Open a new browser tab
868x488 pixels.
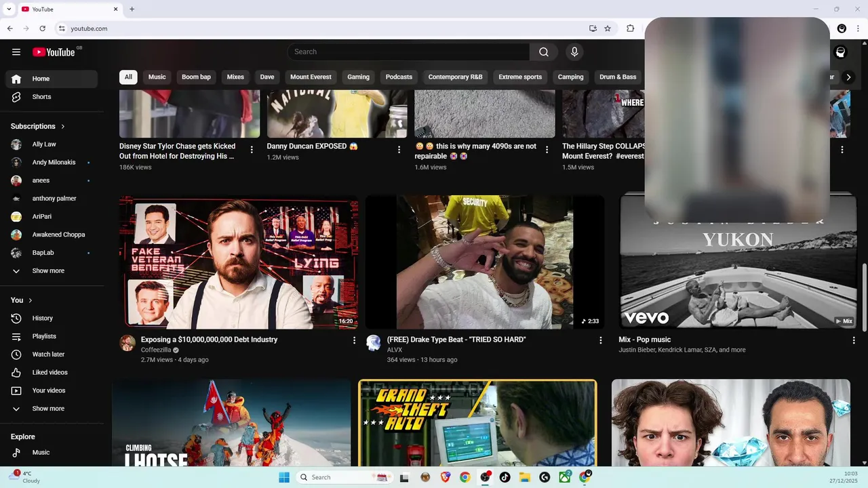pyautogui.click(x=132, y=9)
